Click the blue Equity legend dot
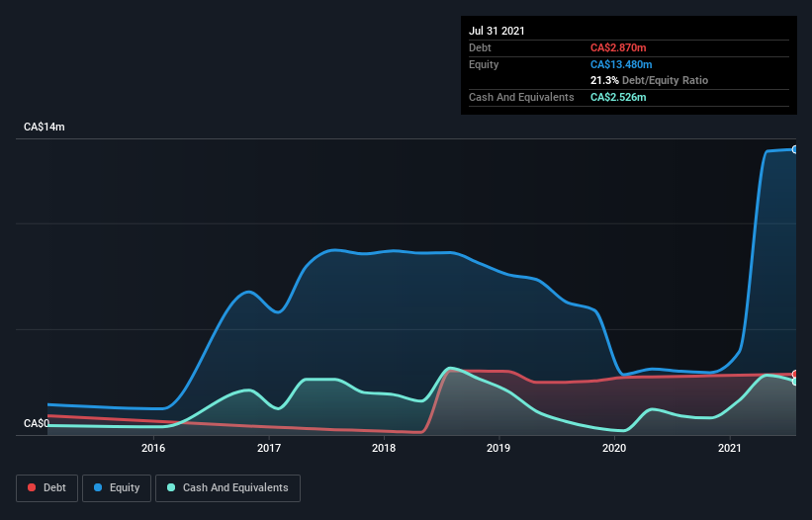The image size is (812, 520). tap(98, 487)
